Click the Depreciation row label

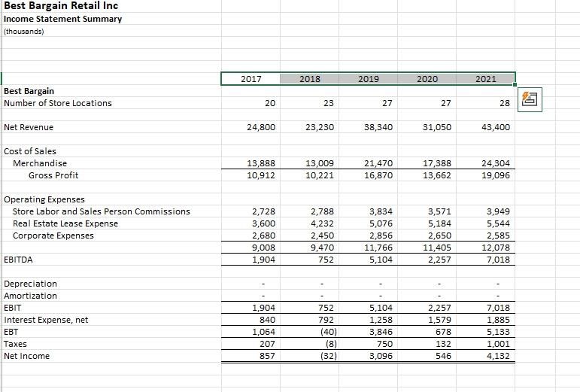click(30, 284)
